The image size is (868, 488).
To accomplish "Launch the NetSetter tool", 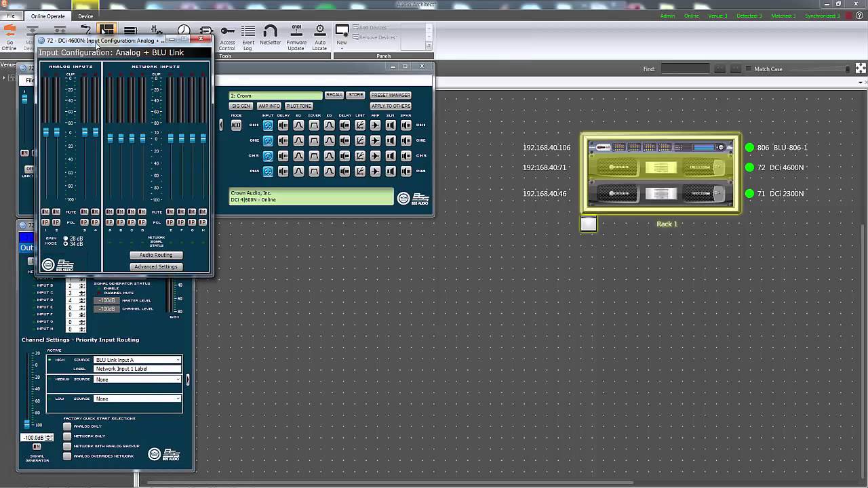I will 270,35.
